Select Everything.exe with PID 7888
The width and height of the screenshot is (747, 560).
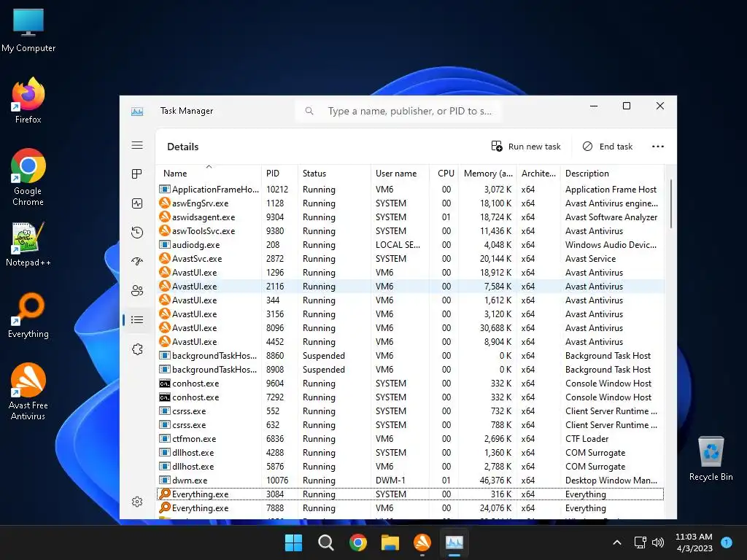(x=410, y=508)
